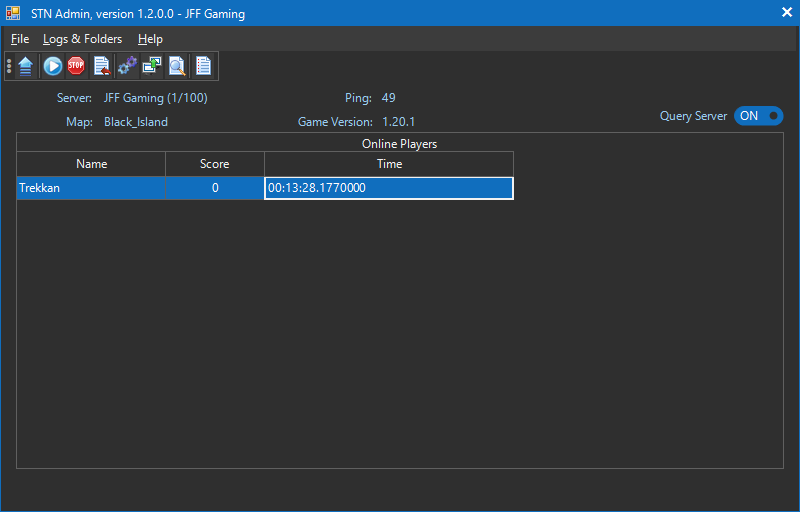Sort players by the Score column header

pos(214,164)
